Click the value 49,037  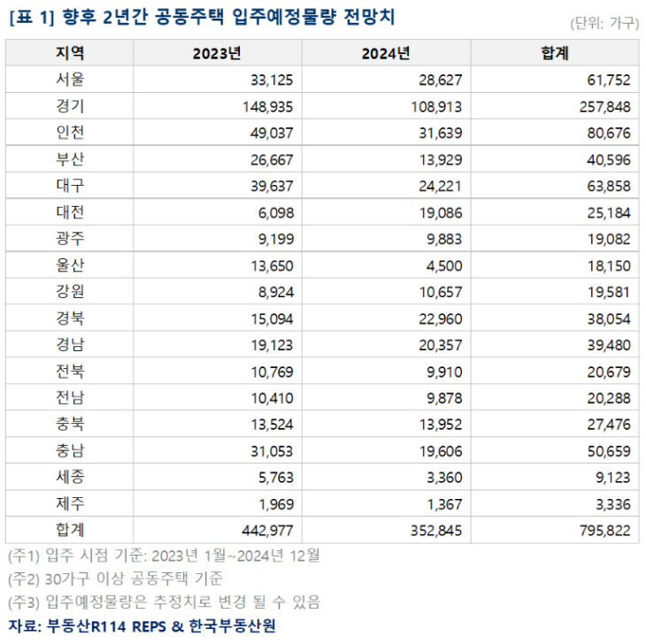click(272, 133)
